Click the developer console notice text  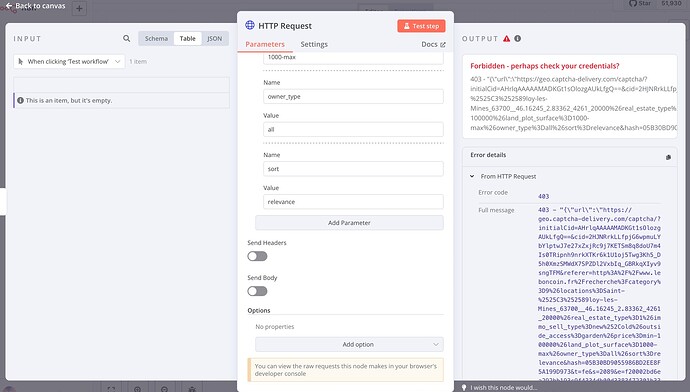click(x=346, y=370)
